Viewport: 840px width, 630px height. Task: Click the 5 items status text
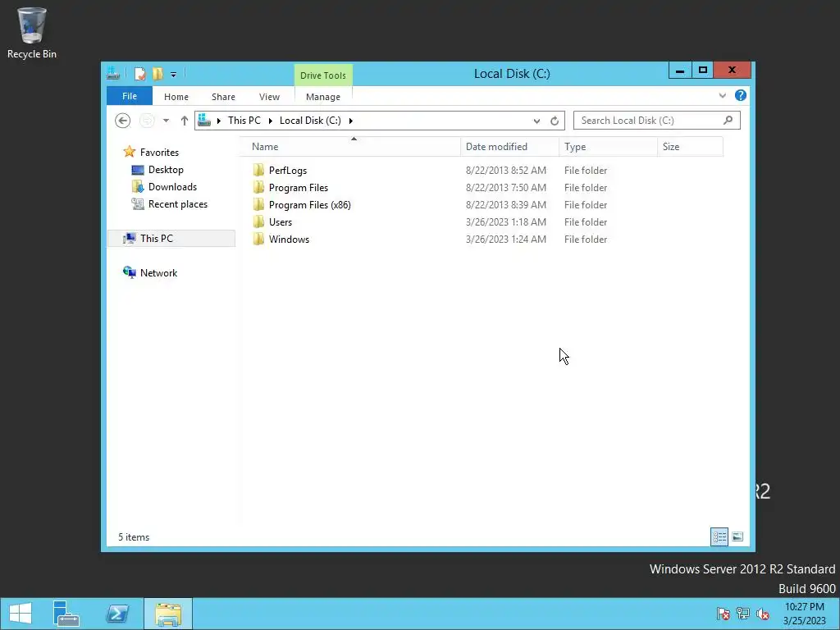[x=134, y=536]
